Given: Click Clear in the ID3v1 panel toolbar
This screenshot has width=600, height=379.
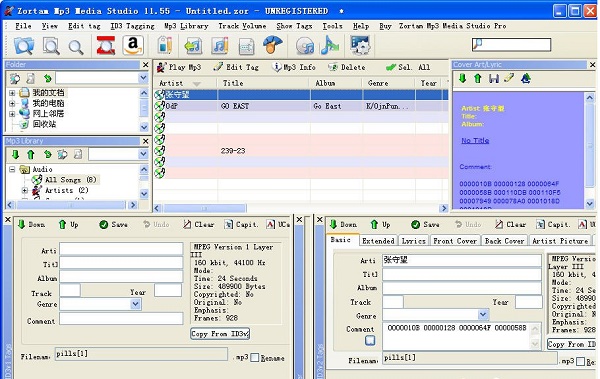Looking at the screenshot, I should click(x=199, y=224).
